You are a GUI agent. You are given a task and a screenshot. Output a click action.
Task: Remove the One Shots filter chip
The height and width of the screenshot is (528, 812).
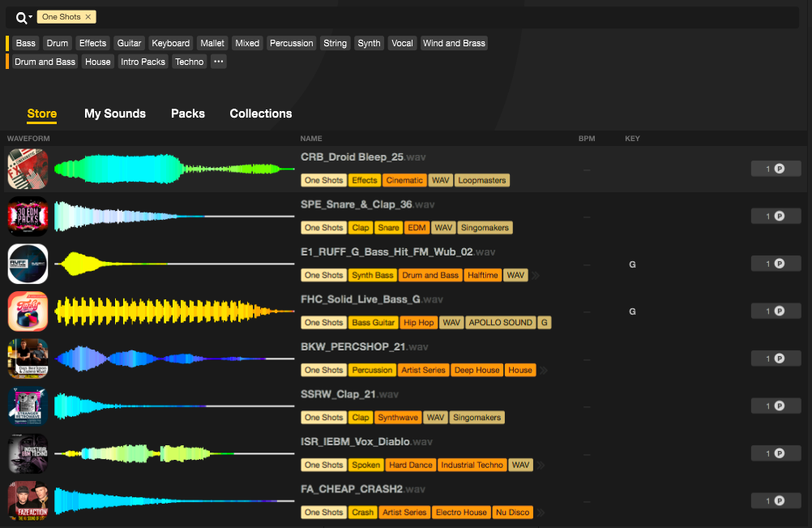coord(88,16)
